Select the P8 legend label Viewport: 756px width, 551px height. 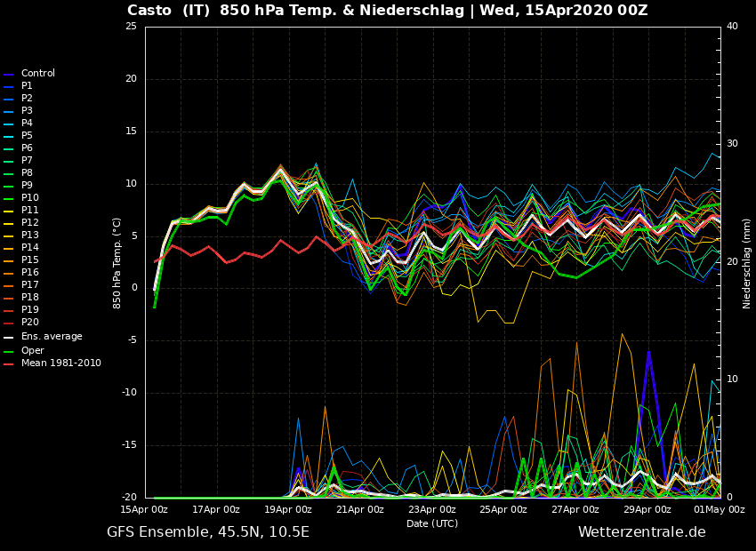click(27, 173)
